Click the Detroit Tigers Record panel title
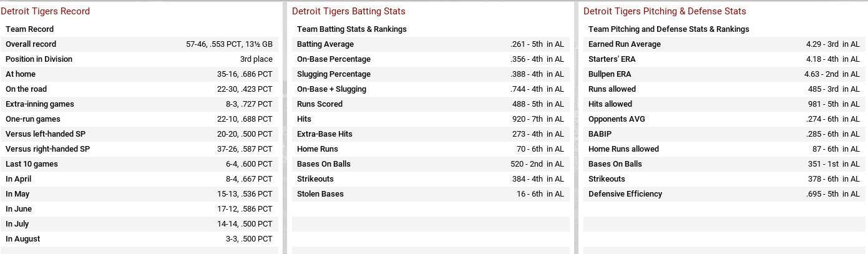Image resolution: width=868 pixels, height=254 pixels. (x=45, y=11)
